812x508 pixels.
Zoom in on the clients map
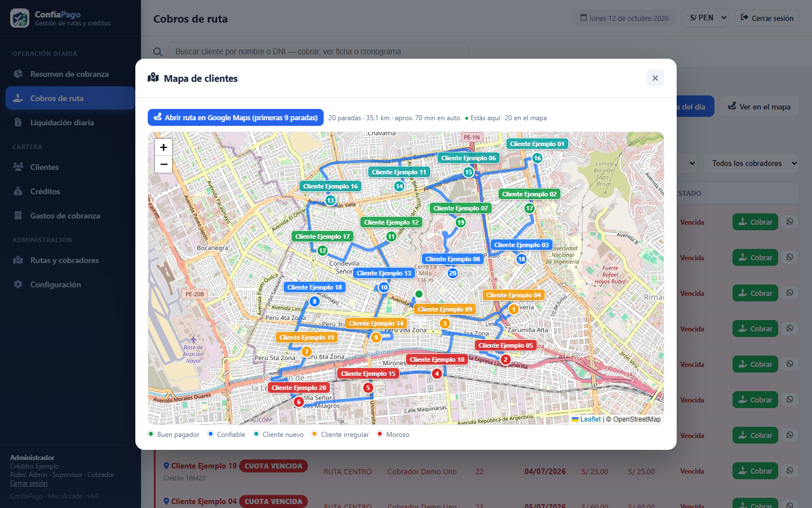coord(164,147)
